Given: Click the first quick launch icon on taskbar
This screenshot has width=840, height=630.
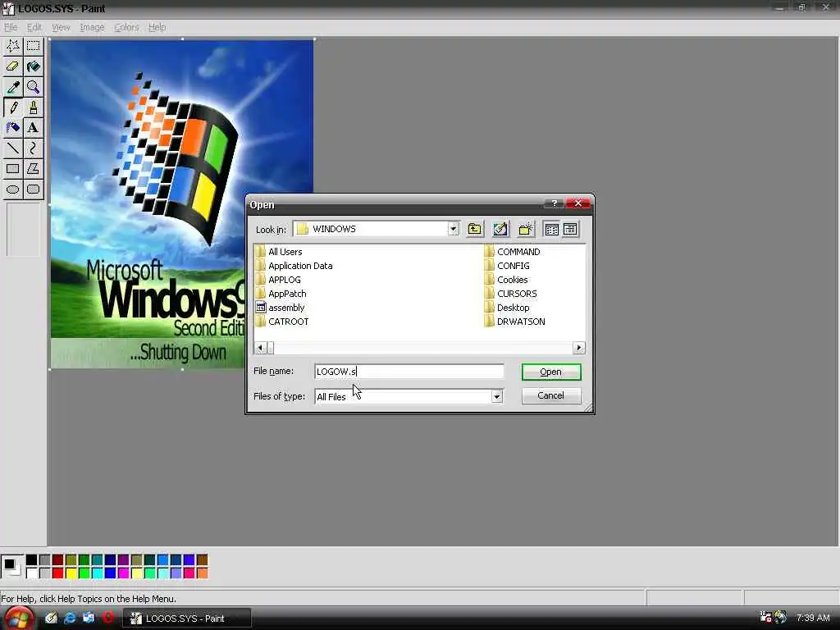Looking at the screenshot, I should coord(51,618).
